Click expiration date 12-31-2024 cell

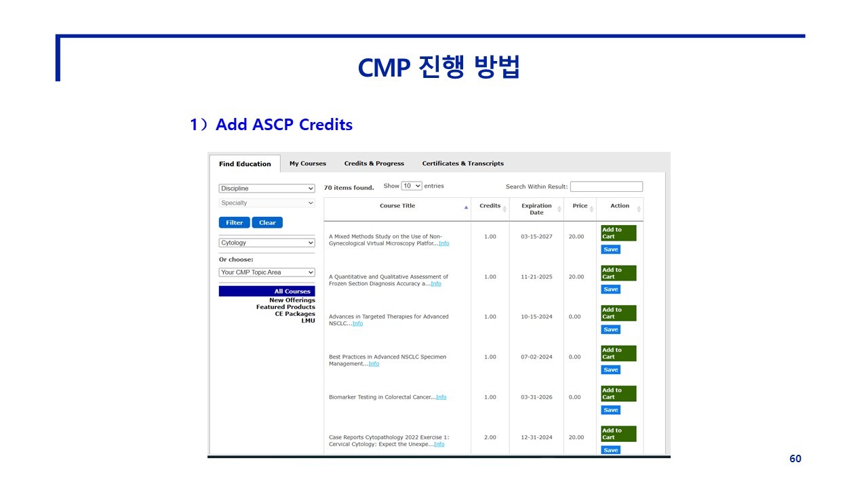536,438
